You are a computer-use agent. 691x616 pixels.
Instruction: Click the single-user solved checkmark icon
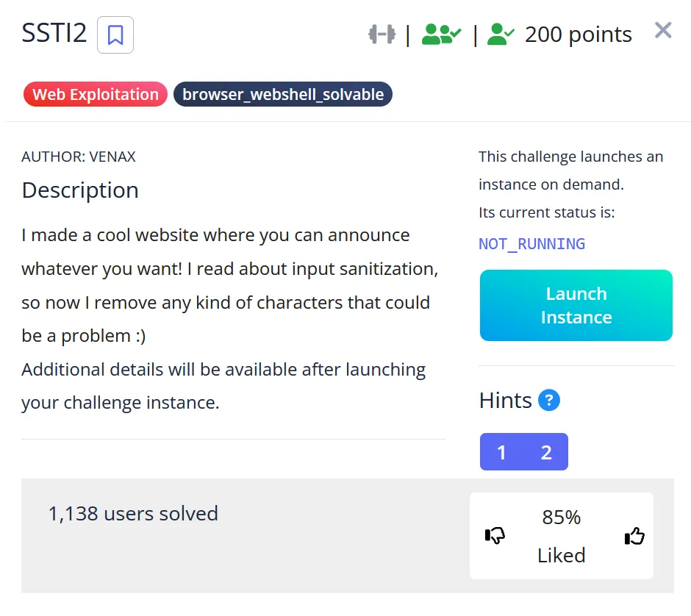[501, 35]
